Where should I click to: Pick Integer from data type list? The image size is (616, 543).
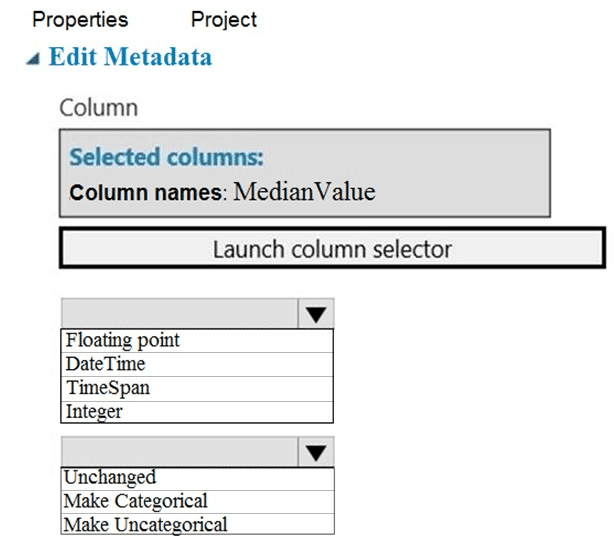[x=197, y=412]
